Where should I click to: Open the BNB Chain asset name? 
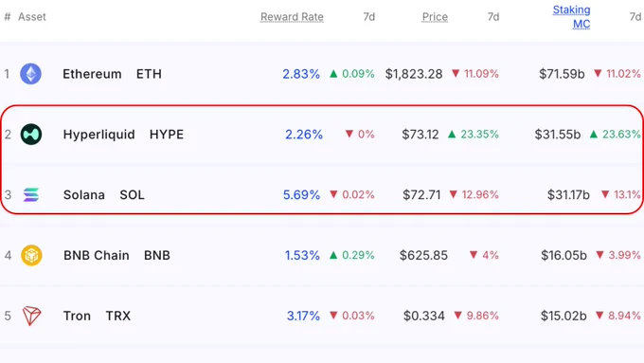[x=97, y=255]
